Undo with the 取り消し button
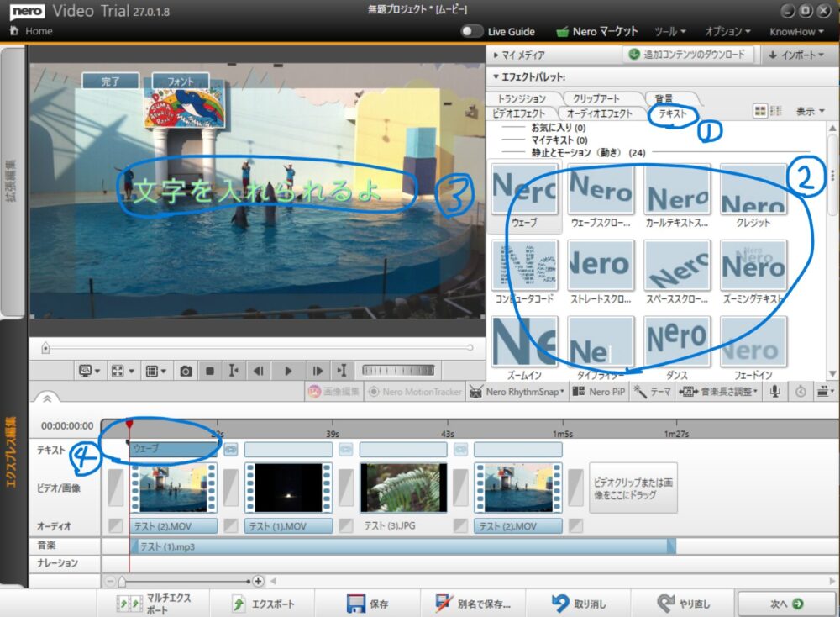The height and width of the screenshot is (617, 840). [579, 604]
